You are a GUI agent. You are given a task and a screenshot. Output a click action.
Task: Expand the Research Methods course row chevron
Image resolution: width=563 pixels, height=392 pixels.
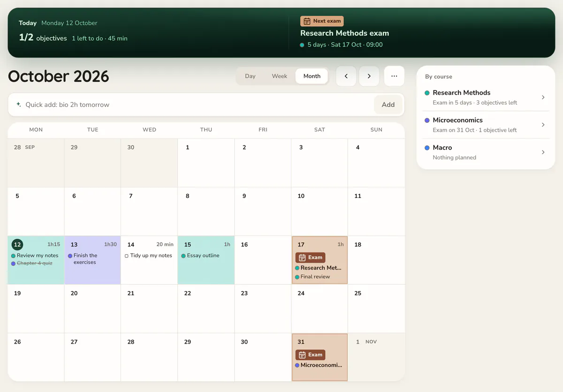pyautogui.click(x=543, y=98)
